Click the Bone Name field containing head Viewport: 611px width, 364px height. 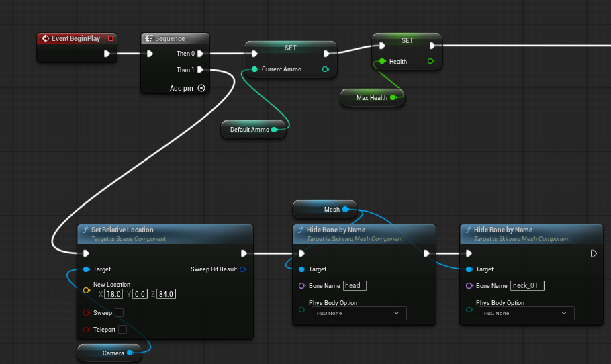click(355, 285)
